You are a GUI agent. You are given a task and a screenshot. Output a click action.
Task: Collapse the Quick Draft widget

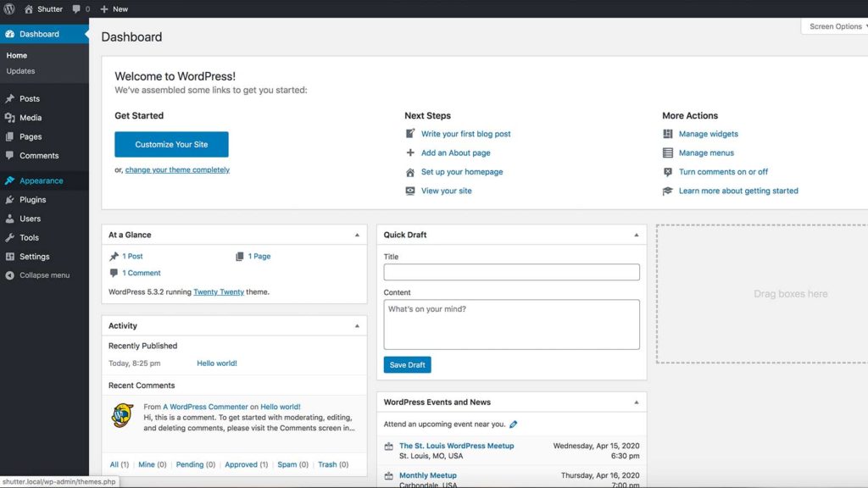point(636,236)
